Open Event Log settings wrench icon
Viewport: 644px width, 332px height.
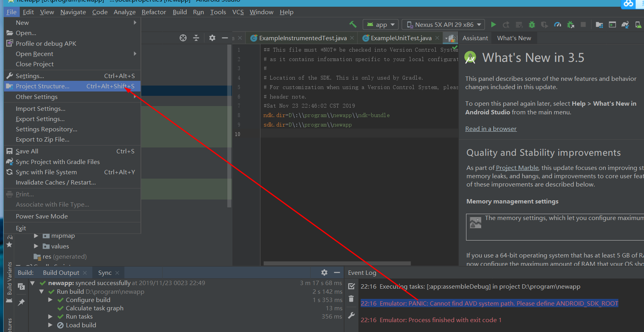point(352,315)
